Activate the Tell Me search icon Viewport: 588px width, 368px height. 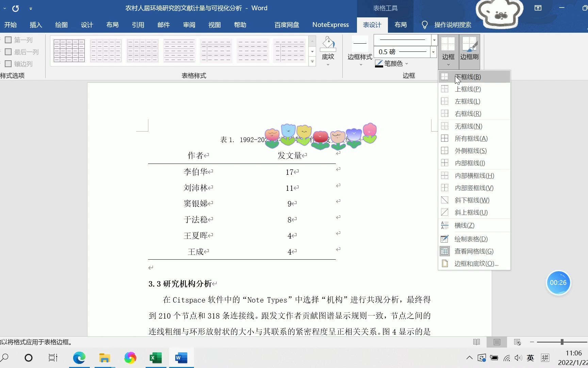[424, 25]
